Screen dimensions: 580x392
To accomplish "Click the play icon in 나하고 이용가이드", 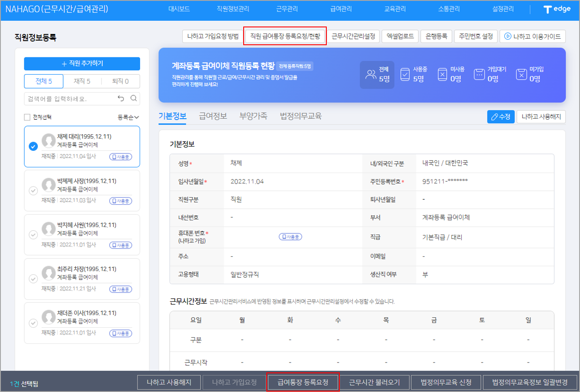I will pyautogui.click(x=507, y=36).
